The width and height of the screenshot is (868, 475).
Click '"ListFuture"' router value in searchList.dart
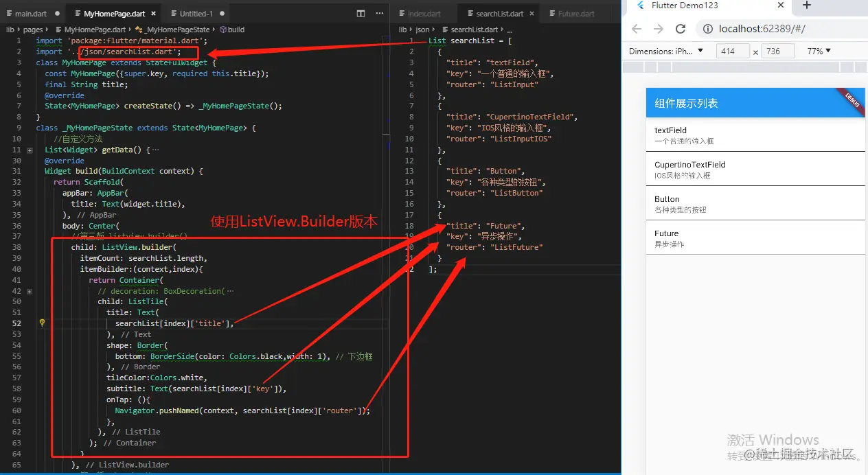[x=516, y=247]
